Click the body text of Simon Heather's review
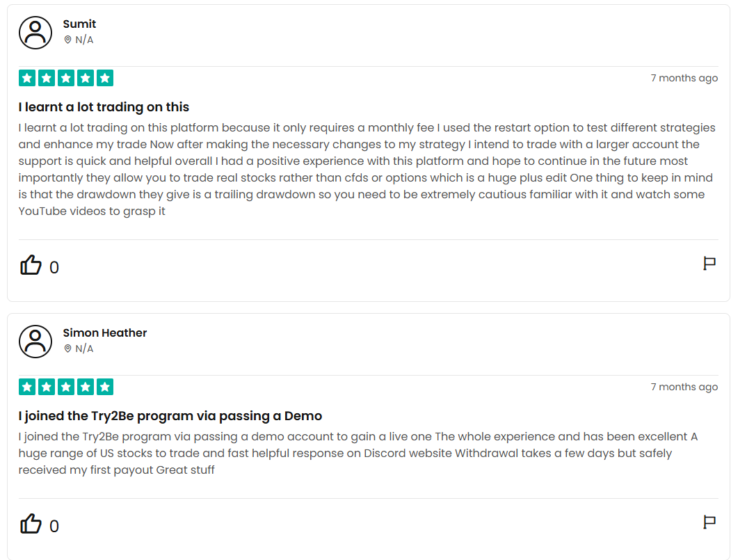 pyautogui.click(x=358, y=453)
